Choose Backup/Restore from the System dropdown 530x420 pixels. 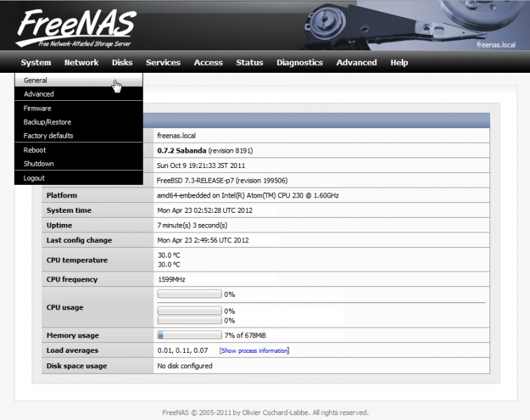point(78,122)
